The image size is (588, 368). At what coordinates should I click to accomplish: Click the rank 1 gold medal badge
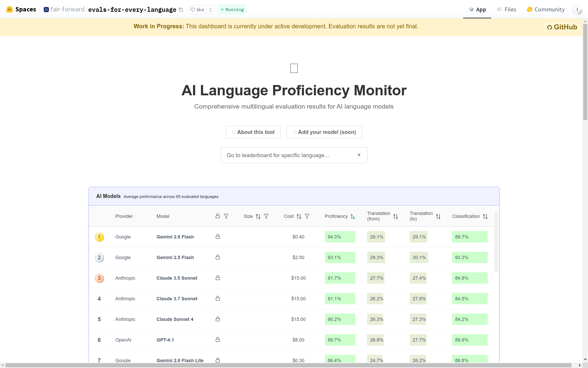(x=99, y=237)
